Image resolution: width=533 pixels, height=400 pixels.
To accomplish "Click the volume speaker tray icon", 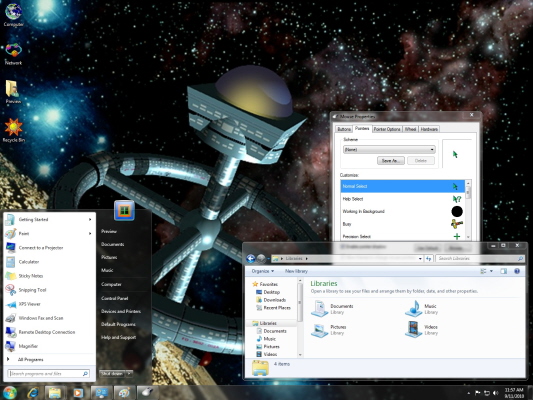I will pos(496,393).
